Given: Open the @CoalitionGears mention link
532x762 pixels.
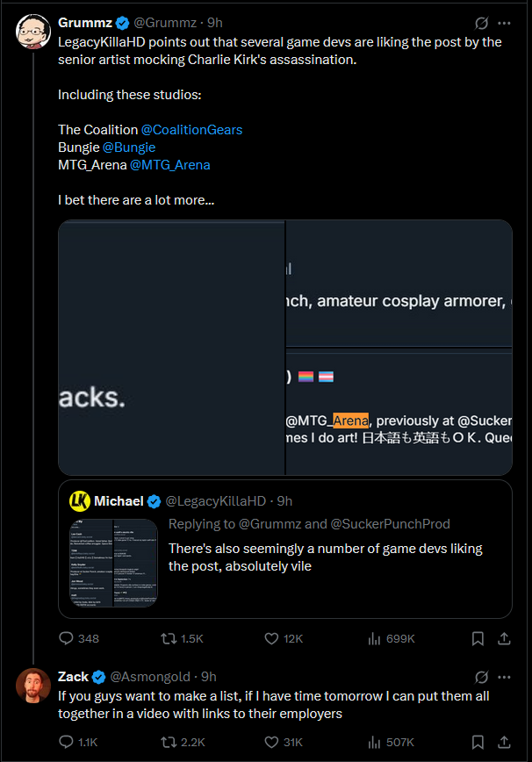Looking at the screenshot, I should click(191, 130).
